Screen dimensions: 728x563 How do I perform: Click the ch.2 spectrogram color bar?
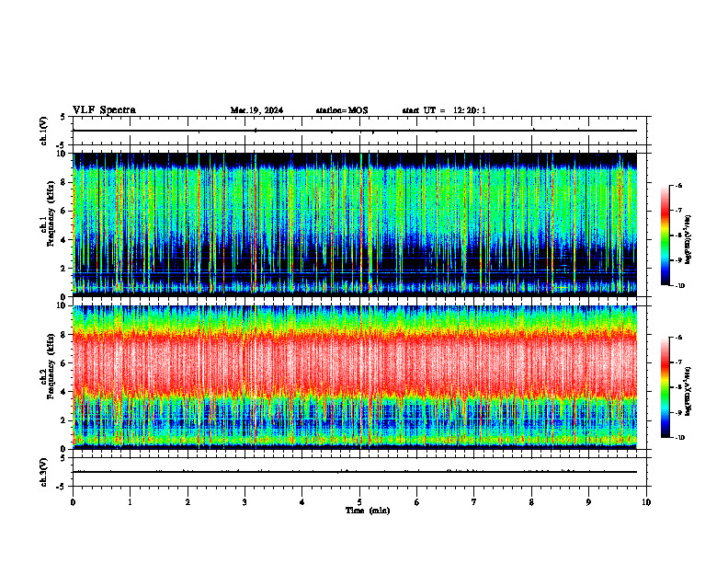pyautogui.click(x=665, y=387)
